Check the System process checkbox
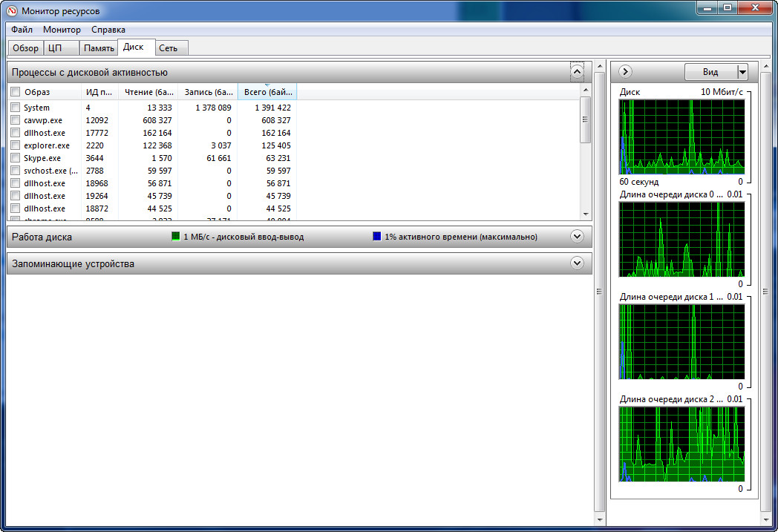Screen dimensions: 778x532 tap(16, 108)
